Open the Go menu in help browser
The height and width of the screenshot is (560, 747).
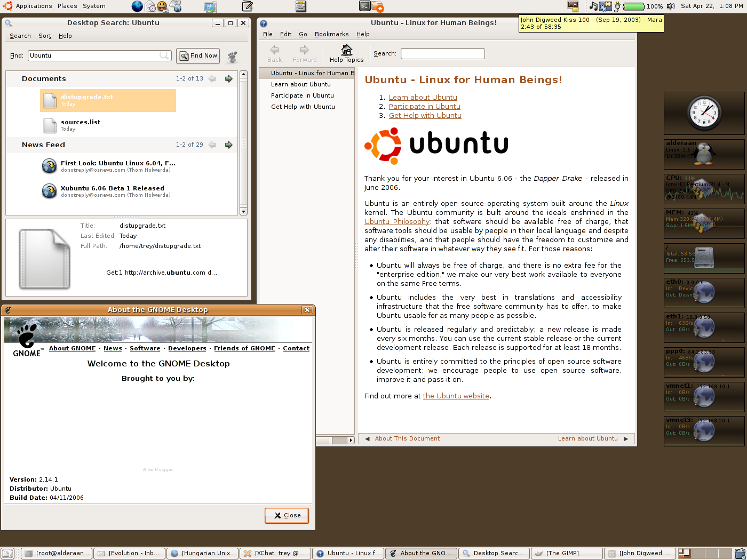tap(303, 34)
